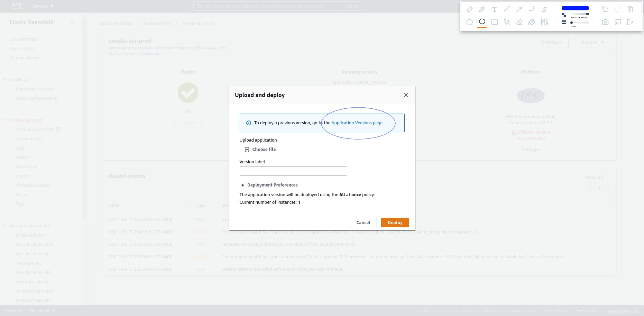Select the Text annotation tool

coord(494,9)
